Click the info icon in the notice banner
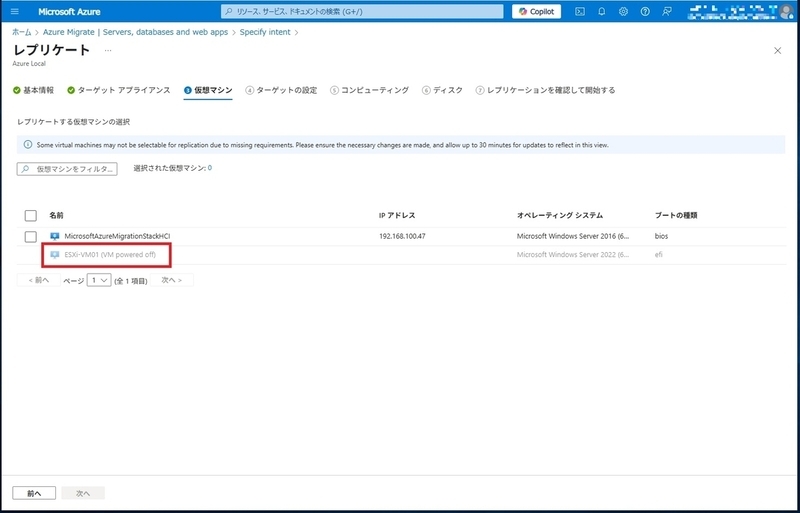The height and width of the screenshot is (513, 800). coord(28,144)
